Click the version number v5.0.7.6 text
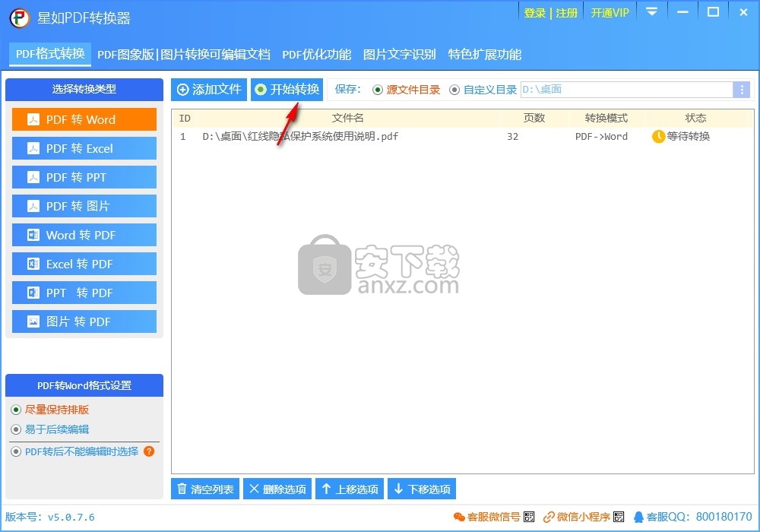 [71, 518]
